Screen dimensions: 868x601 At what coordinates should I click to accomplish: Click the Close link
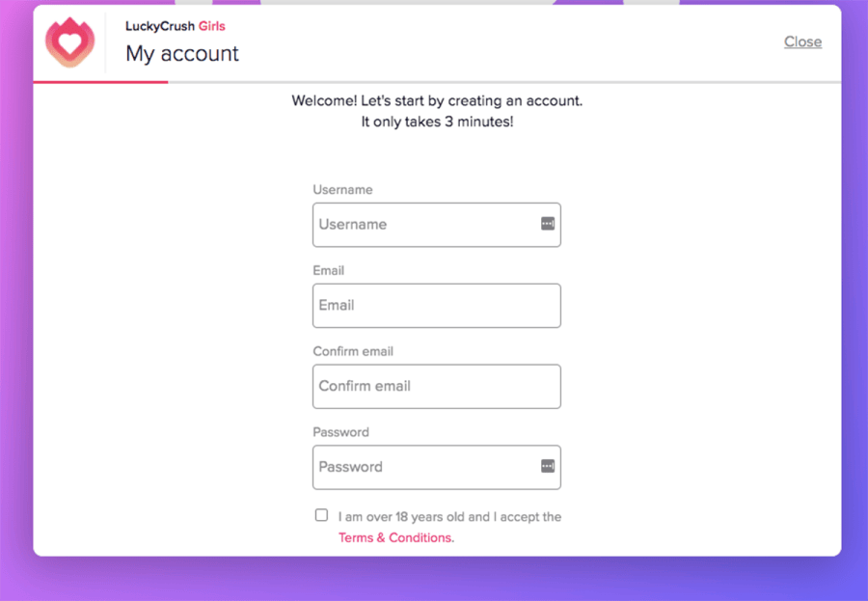[802, 41]
